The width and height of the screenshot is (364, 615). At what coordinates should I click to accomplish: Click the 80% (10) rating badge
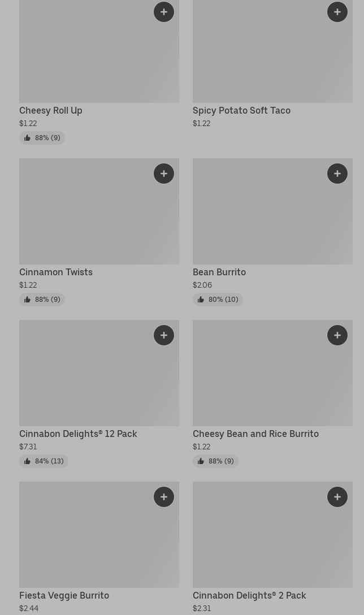[218, 300]
